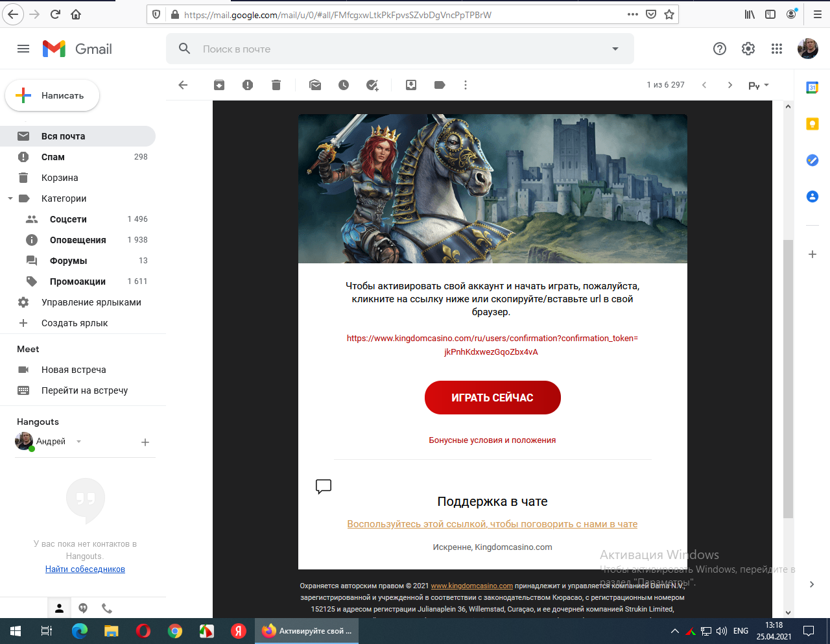Image resolution: width=830 pixels, height=644 pixels.
Task: Show hidden system tray icons
Action: [x=674, y=631]
